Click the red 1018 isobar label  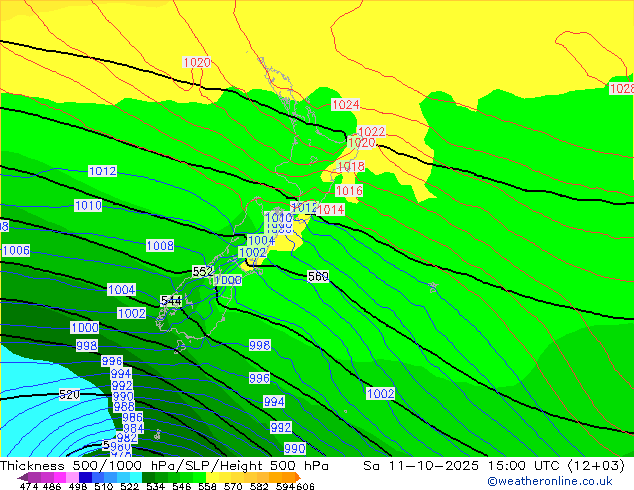[x=351, y=166]
